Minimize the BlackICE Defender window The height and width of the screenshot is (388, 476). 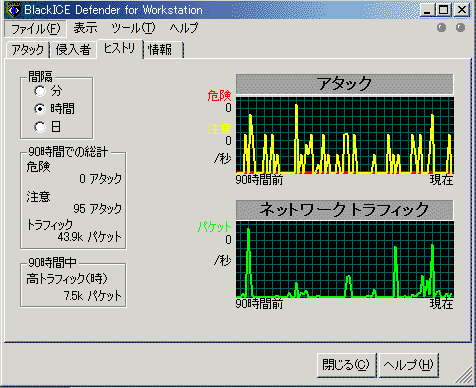(427, 10)
